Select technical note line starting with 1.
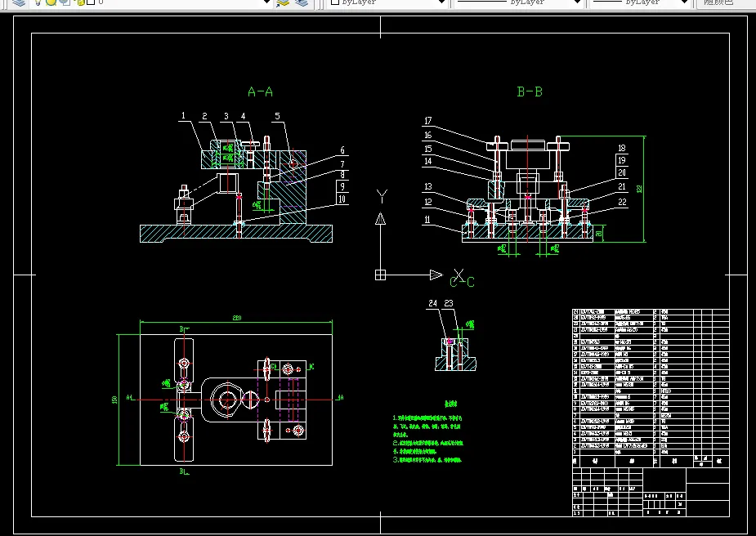 pos(427,418)
